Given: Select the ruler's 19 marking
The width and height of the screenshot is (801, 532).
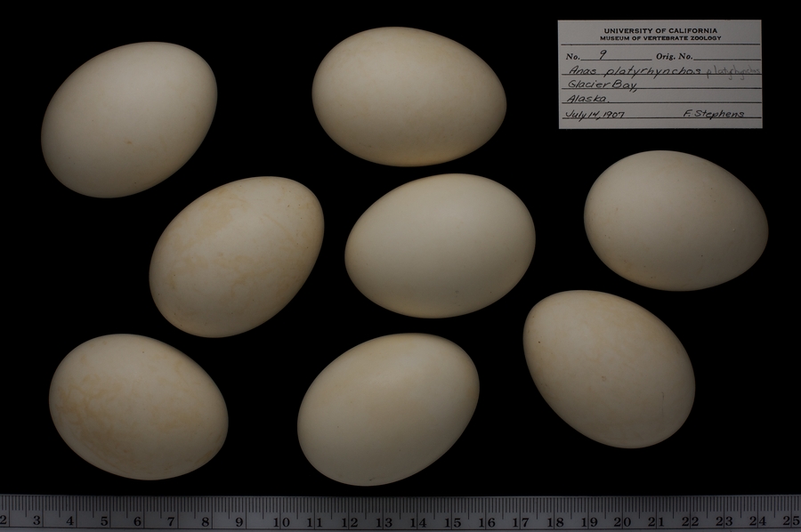Looking at the screenshot, I should (589, 521).
